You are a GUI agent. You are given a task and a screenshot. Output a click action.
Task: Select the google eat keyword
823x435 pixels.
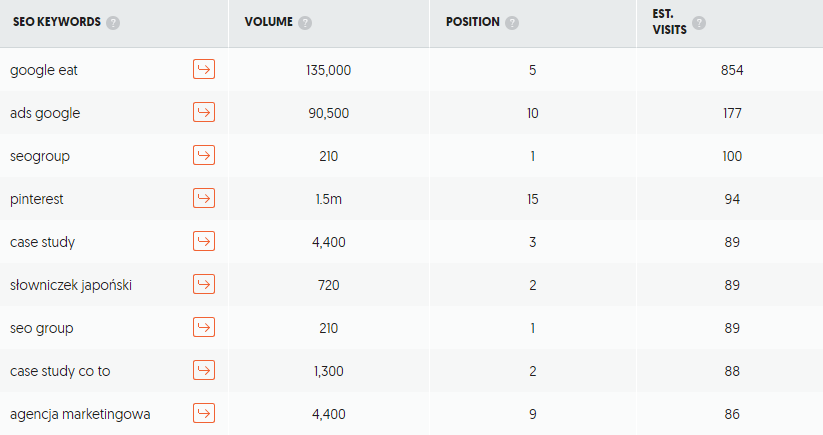click(44, 70)
